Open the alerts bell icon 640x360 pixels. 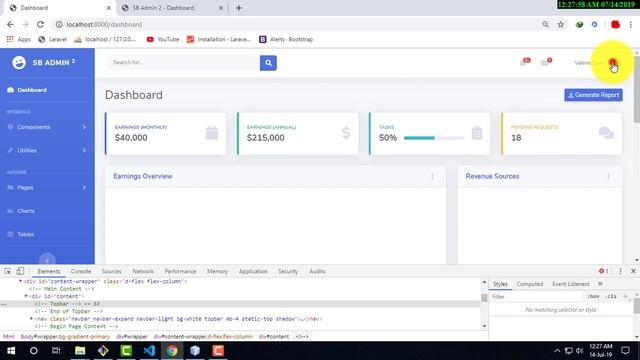tap(524, 62)
